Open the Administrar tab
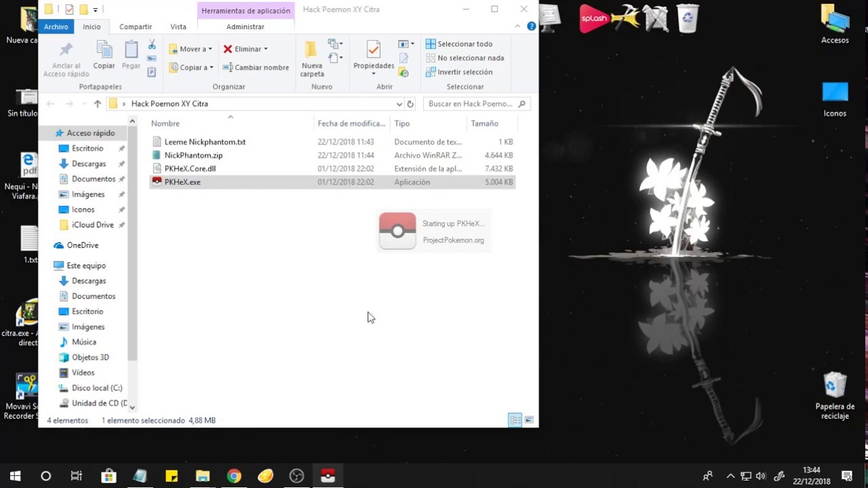 (245, 26)
